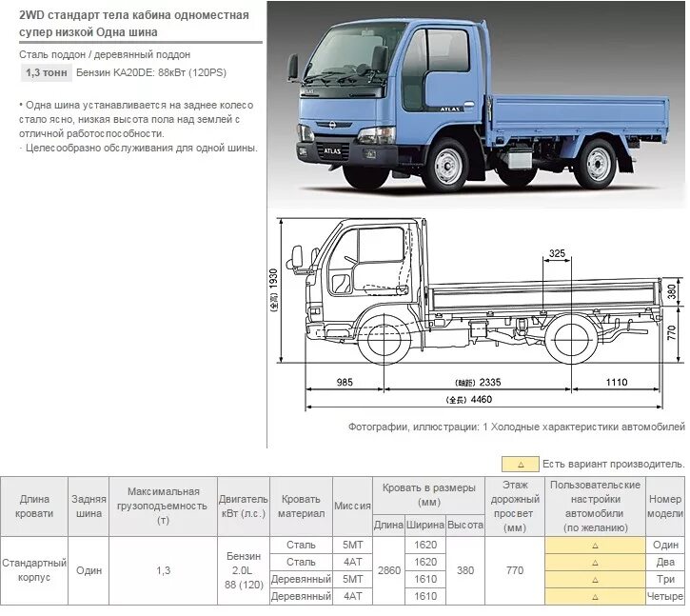Click model number 'Четыре'
Image resolution: width=690 pixels, height=616 pixels.
pos(665,597)
